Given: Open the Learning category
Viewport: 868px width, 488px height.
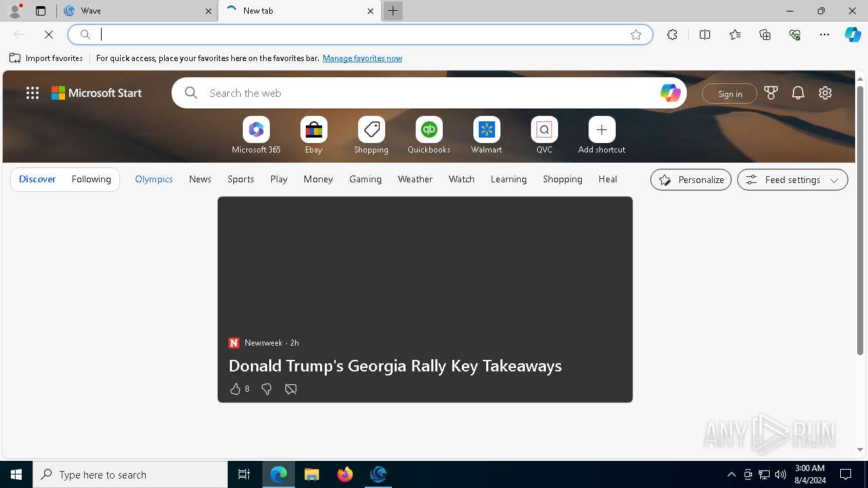Looking at the screenshot, I should tap(509, 180).
